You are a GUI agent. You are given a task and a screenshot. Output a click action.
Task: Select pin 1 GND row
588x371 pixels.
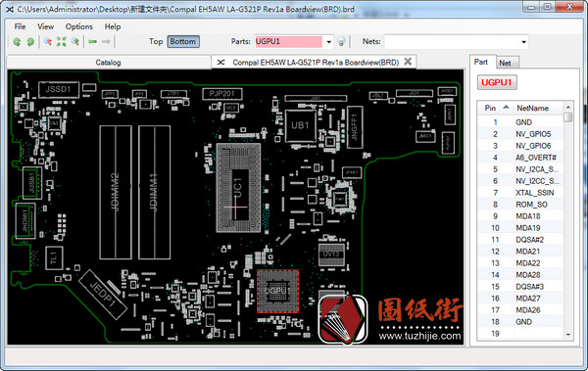[520, 122]
